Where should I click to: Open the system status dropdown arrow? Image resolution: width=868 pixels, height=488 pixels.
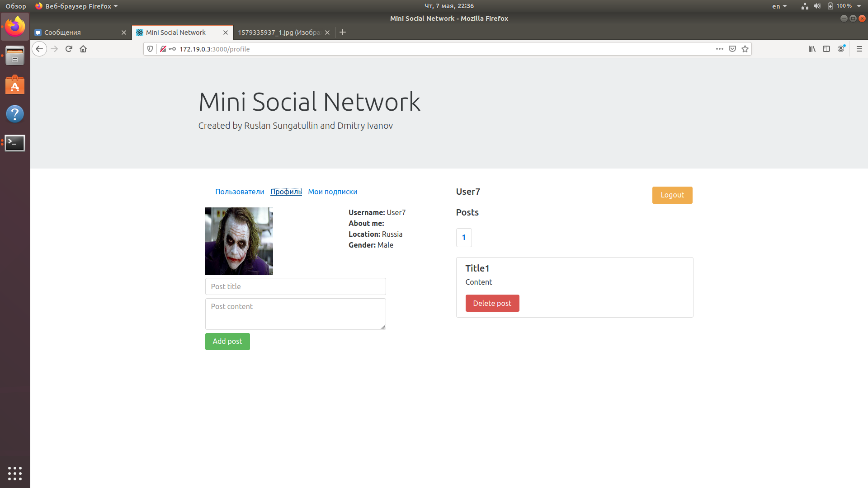coord(859,6)
